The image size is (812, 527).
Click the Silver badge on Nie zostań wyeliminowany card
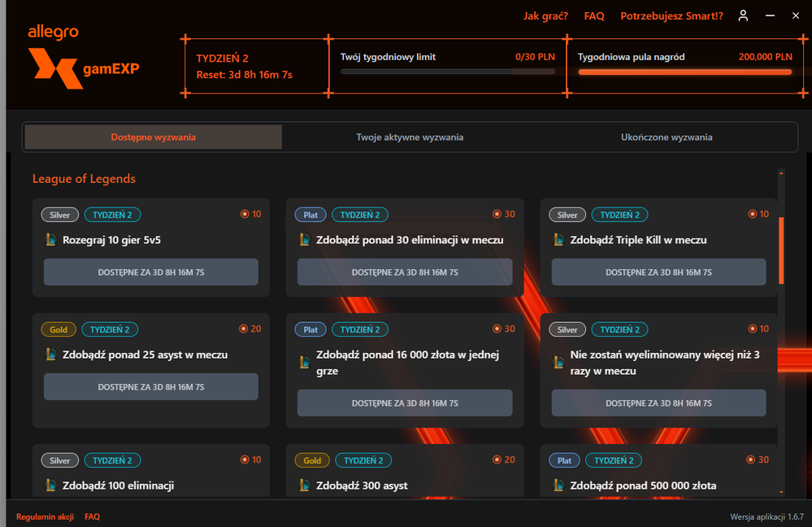click(567, 329)
